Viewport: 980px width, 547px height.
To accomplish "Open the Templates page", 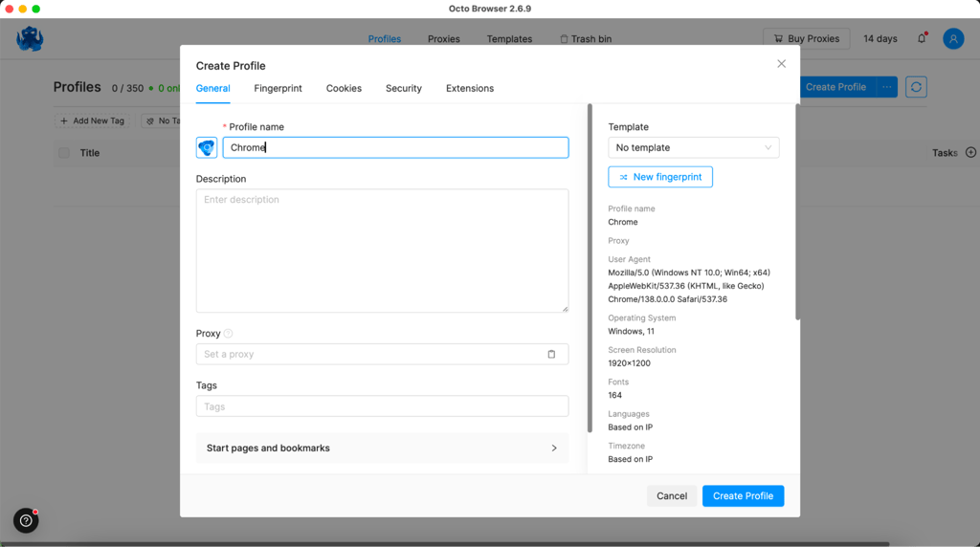I will click(509, 38).
